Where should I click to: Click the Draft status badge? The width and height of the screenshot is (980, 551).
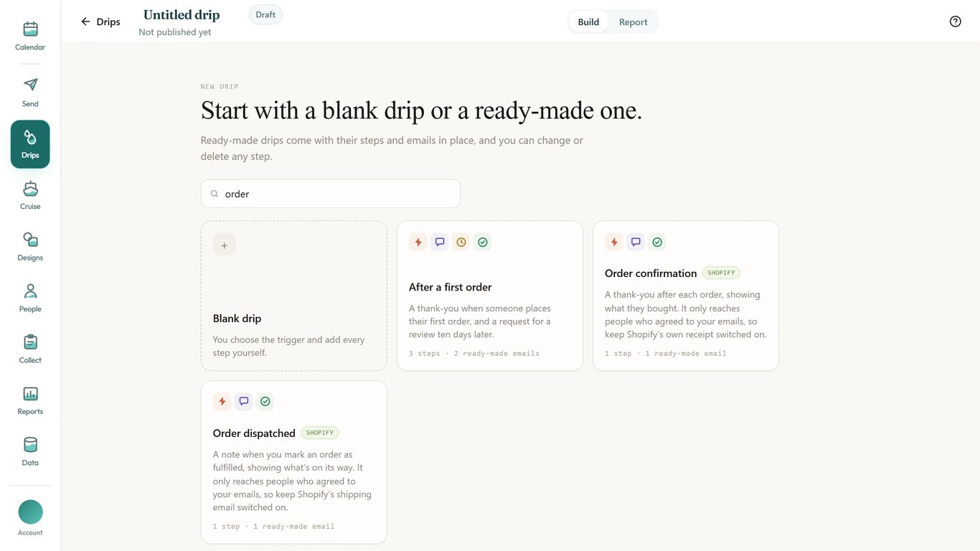265,15
